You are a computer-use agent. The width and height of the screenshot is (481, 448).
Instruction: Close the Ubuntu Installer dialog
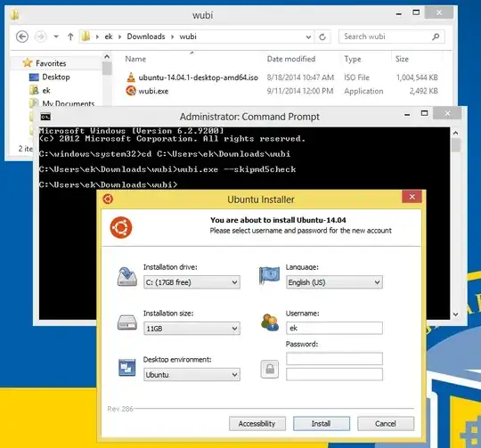(x=412, y=197)
